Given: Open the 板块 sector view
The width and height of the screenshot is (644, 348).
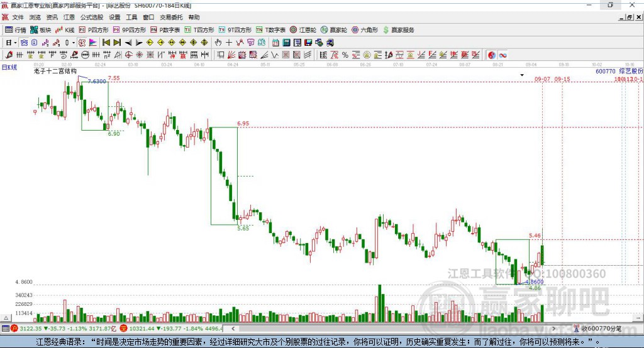Looking at the screenshot, I should click(40, 30).
